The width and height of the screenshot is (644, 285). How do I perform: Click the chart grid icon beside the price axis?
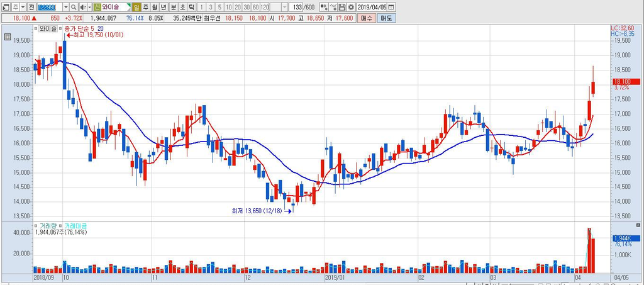7,37
